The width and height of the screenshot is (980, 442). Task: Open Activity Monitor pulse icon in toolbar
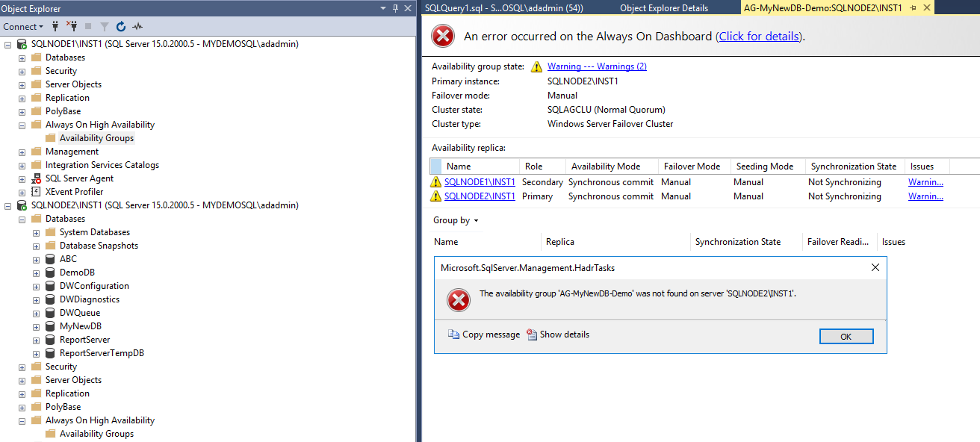[x=137, y=26]
